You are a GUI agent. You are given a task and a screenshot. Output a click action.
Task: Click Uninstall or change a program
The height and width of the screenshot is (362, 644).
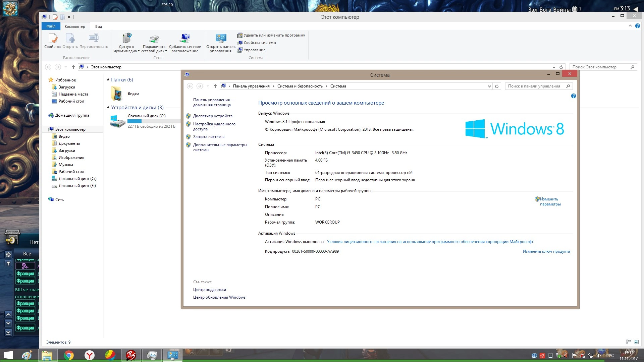pyautogui.click(x=271, y=35)
